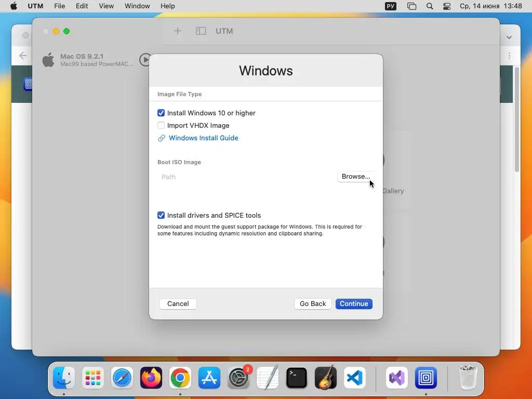532x399 pixels.
Task: Click the date and time in menu bar
Action: (x=490, y=6)
